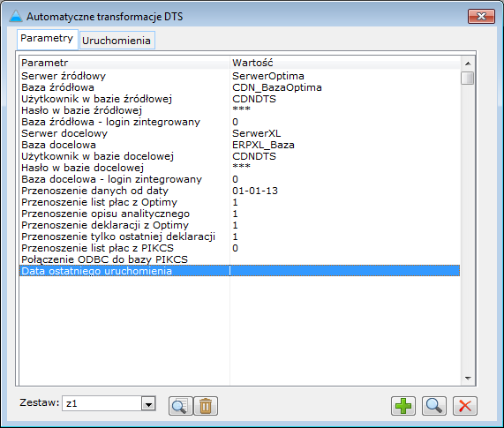Click the green plus add button
The height and width of the screenshot is (428, 504).
403,406
